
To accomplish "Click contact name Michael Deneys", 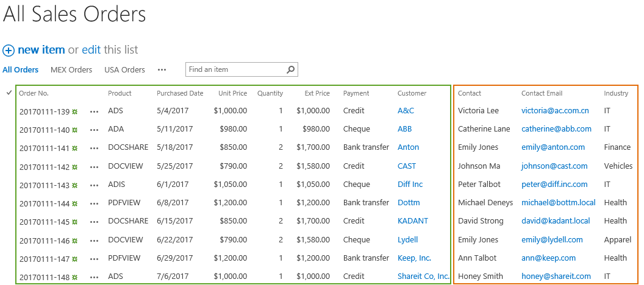I will point(485,203).
